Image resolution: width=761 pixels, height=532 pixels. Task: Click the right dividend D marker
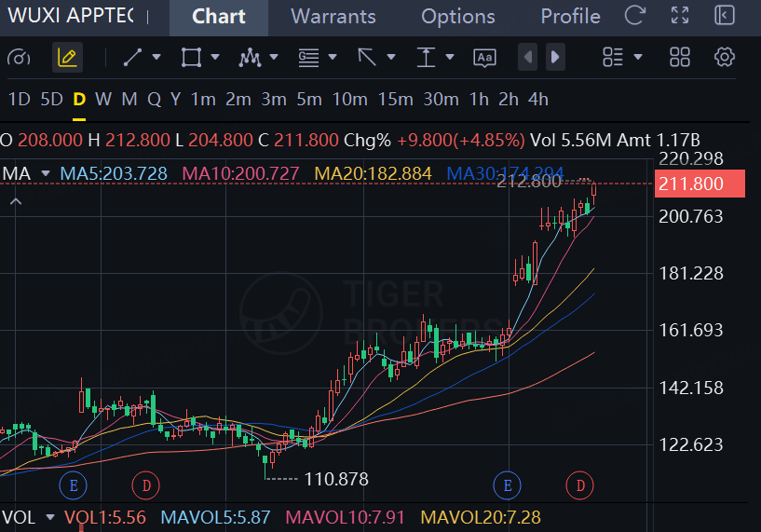pyautogui.click(x=580, y=485)
